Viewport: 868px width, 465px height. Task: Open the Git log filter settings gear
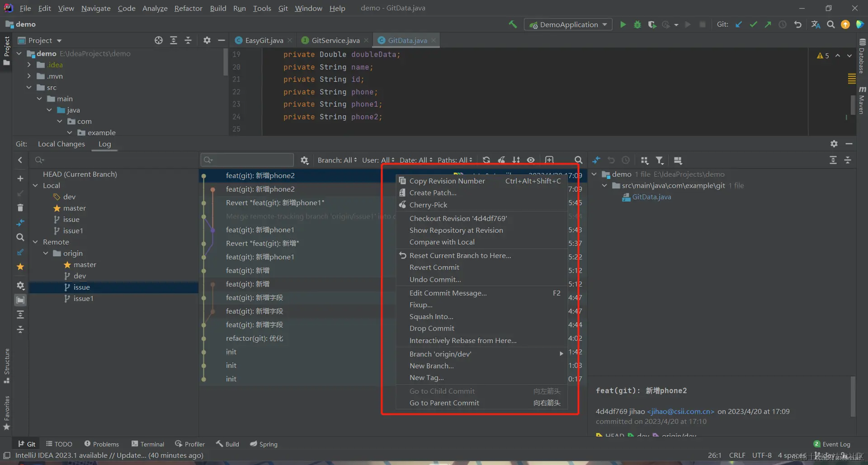pyautogui.click(x=305, y=160)
